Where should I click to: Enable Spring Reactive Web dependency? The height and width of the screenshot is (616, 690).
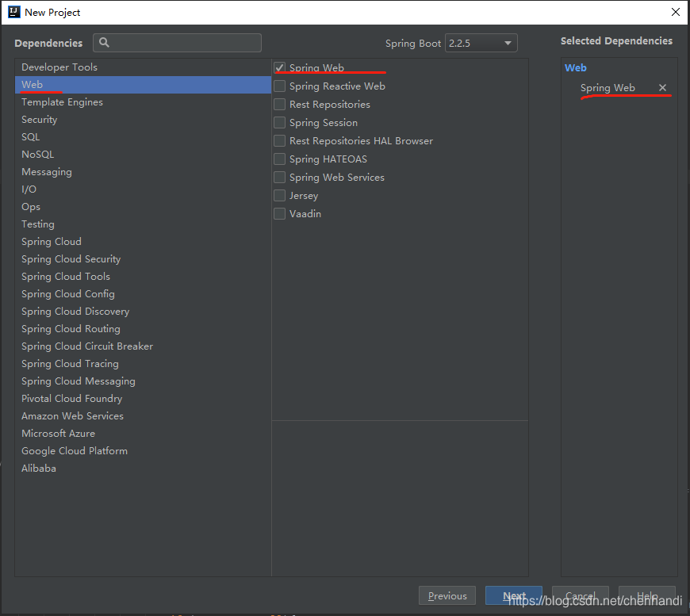pyautogui.click(x=279, y=86)
